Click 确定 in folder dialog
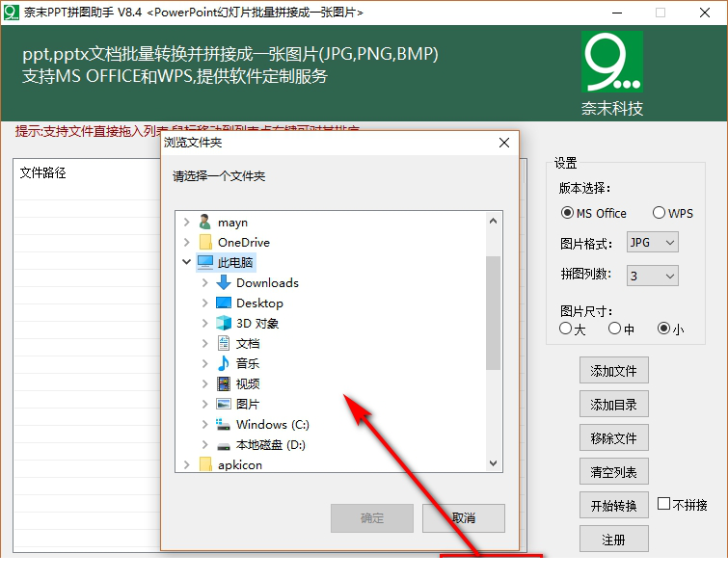728x580 pixels. (x=372, y=517)
